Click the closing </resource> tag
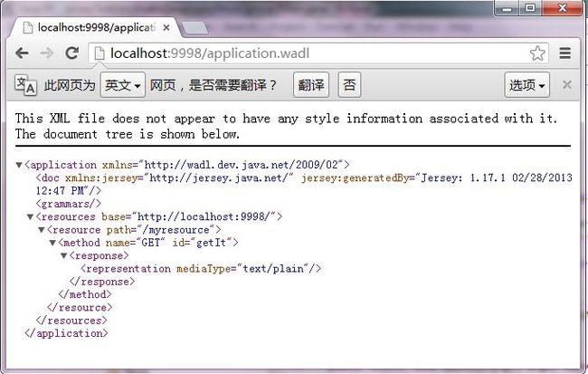This screenshot has height=374, width=588. [80, 308]
